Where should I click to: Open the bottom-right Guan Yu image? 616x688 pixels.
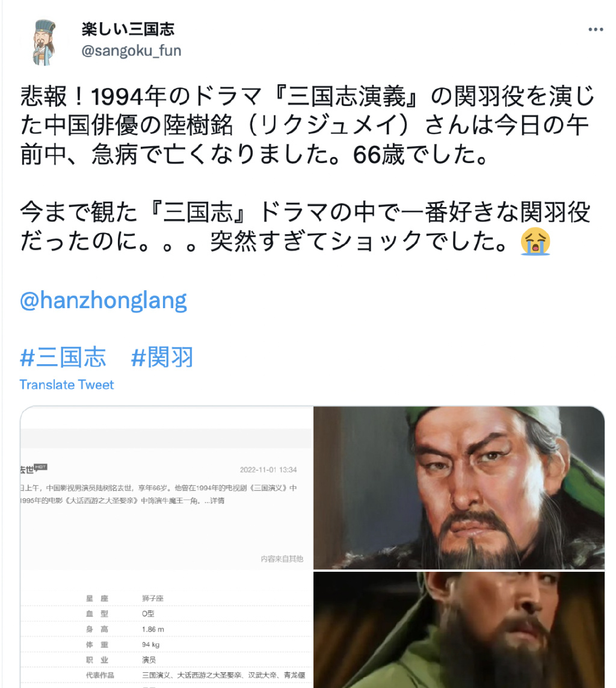click(458, 630)
